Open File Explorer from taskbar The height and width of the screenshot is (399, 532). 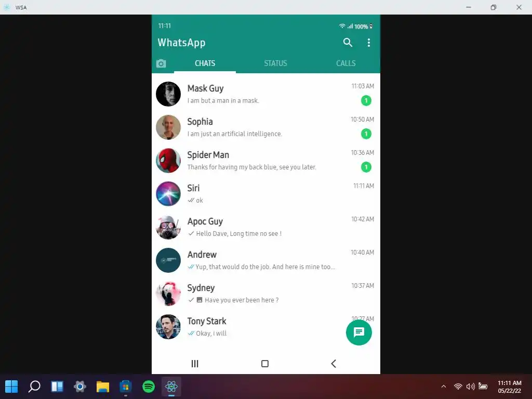pos(102,387)
